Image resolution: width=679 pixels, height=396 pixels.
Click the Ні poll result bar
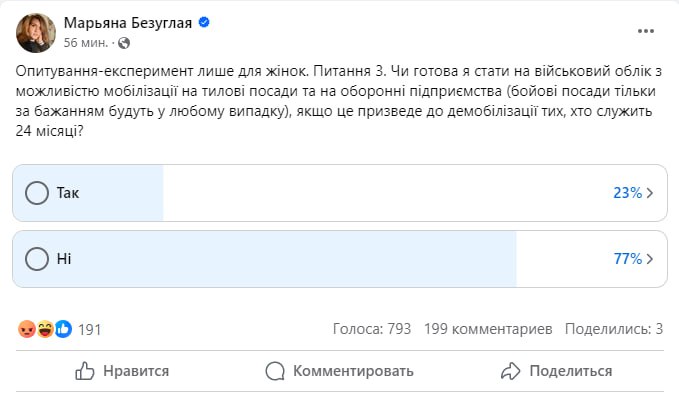(x=340, y=259)
